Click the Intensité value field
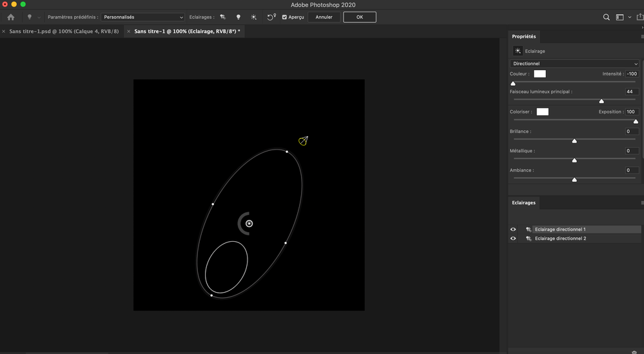This screenshot has width=644, height=354. (632, 74)
